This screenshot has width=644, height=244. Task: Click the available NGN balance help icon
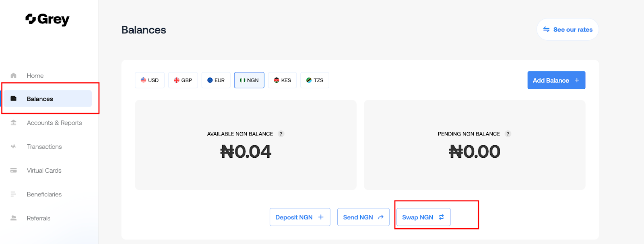tap(281, 134)
